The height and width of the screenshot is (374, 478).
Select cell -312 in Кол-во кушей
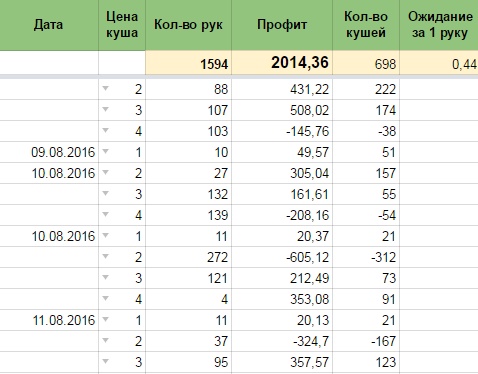coord(366,257)
